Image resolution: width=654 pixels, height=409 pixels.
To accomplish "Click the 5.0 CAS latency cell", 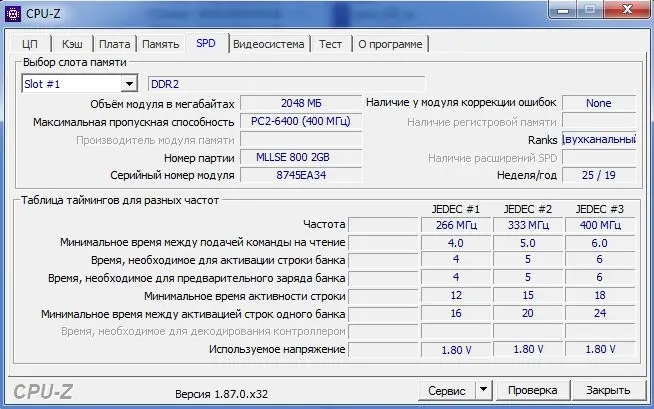I will pyautogui.click(x=528, y=243).
